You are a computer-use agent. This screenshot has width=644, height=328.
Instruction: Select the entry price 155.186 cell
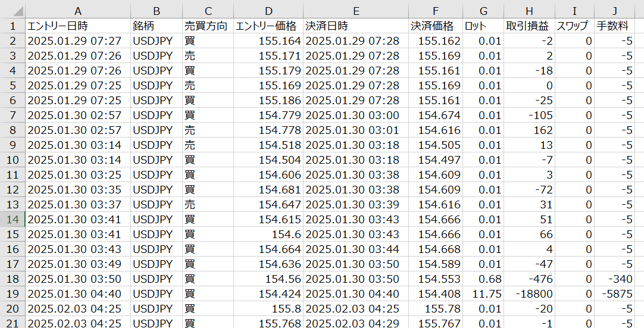[268, 100]
